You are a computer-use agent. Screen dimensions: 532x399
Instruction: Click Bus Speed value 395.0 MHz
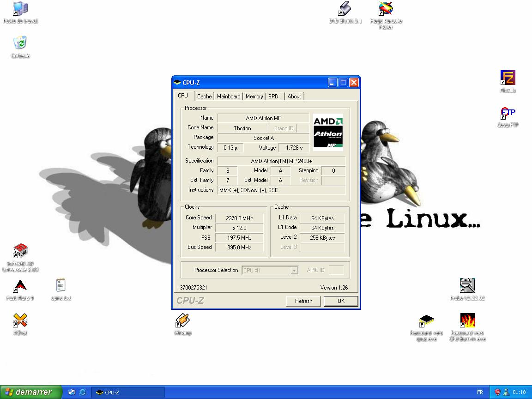click(239, 248)
